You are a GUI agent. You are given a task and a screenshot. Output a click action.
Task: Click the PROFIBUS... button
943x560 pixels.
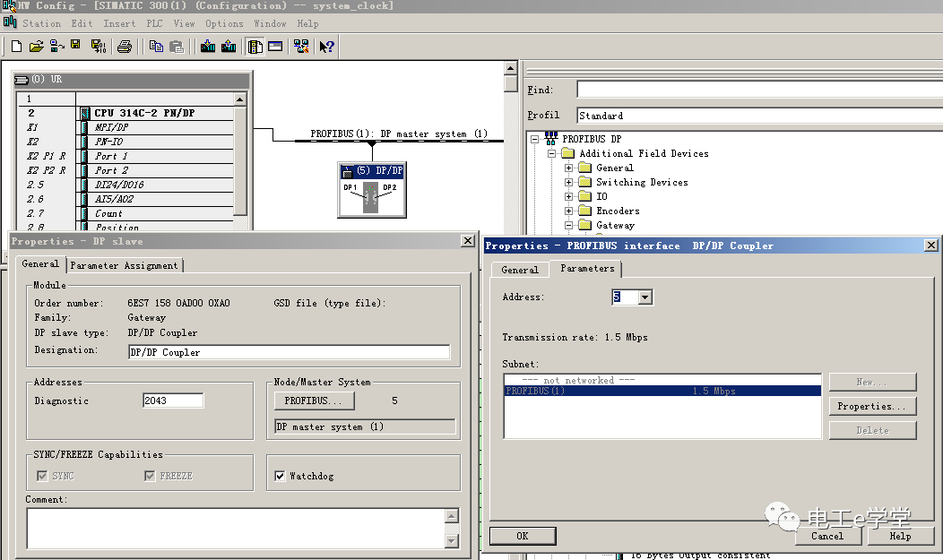[314, 401]
